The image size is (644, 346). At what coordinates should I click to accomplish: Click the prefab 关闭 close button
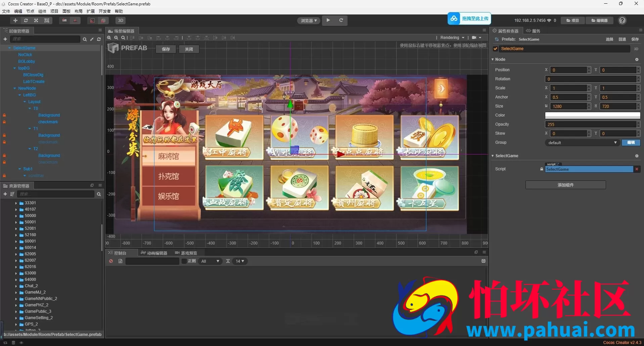(x=189, y=49)
